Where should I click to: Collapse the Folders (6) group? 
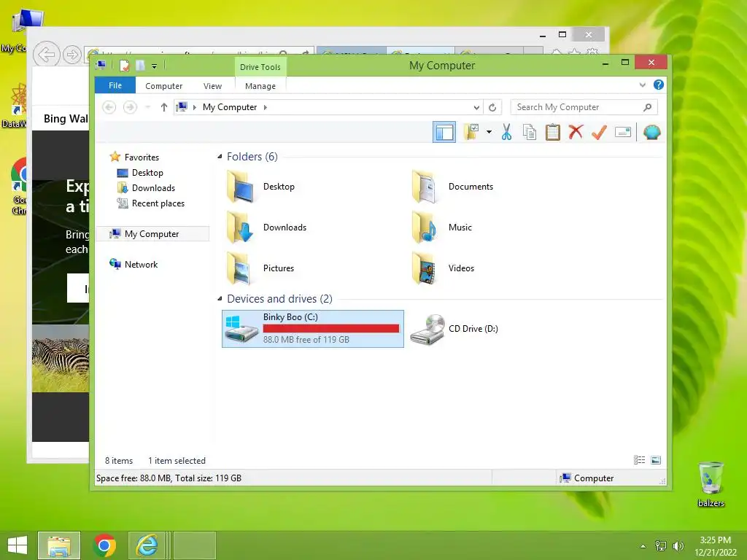tap(220, 157)
